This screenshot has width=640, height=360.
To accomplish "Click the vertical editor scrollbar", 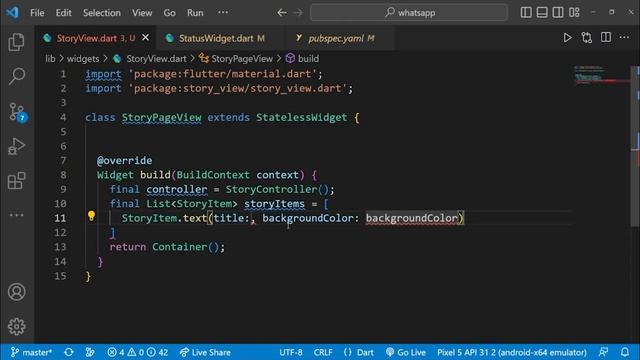I will pos(635,146).
